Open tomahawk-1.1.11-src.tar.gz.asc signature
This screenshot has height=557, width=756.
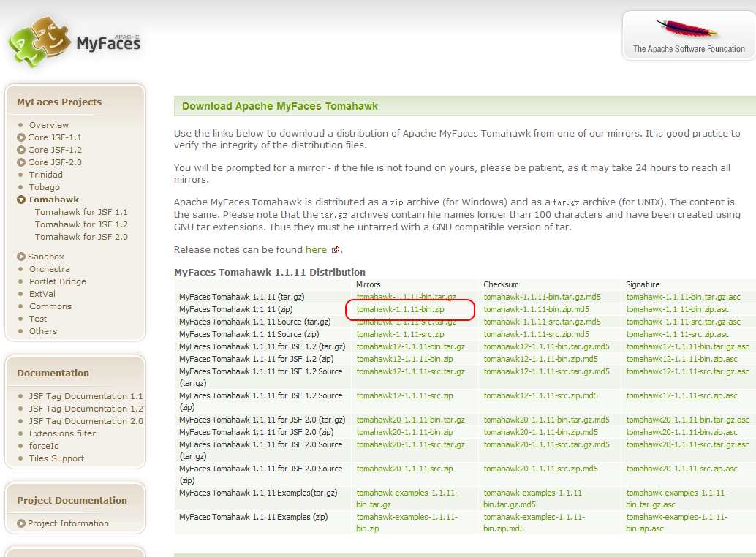pyautogui.click(x=683, y=322)
